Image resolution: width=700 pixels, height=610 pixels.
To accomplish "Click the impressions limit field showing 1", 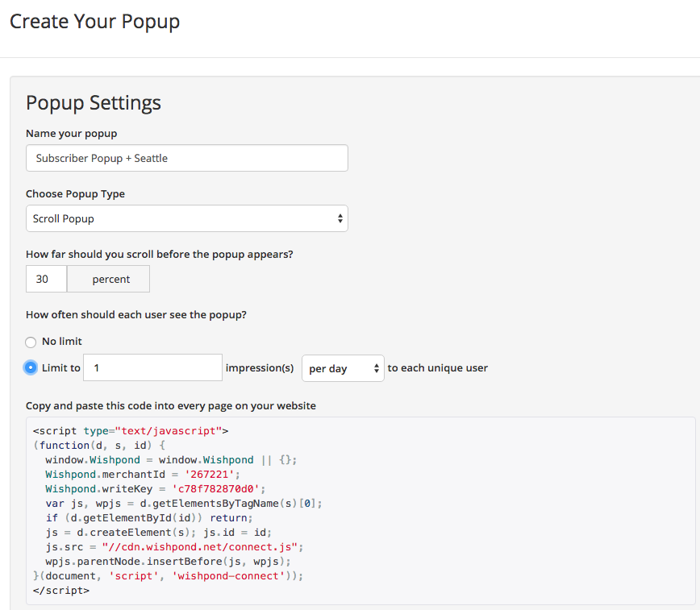I will coord(152,367).
